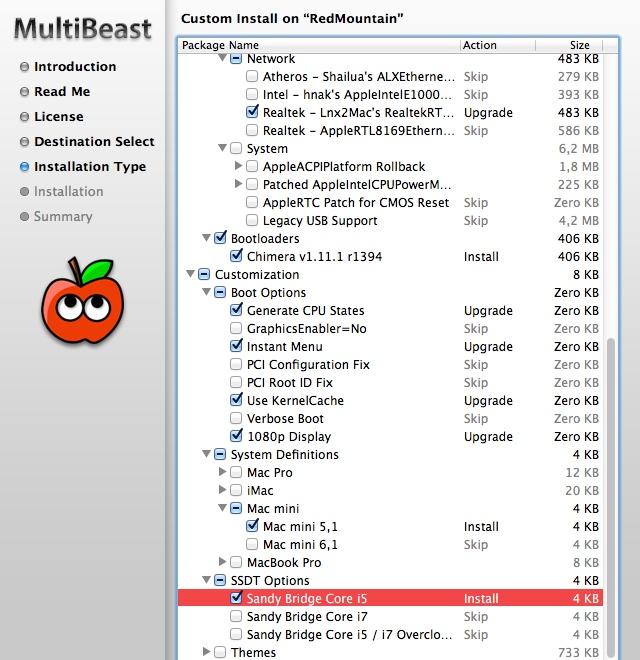Go to the Introduction step
Screen dimensions: 640x660
coord(75,67)
